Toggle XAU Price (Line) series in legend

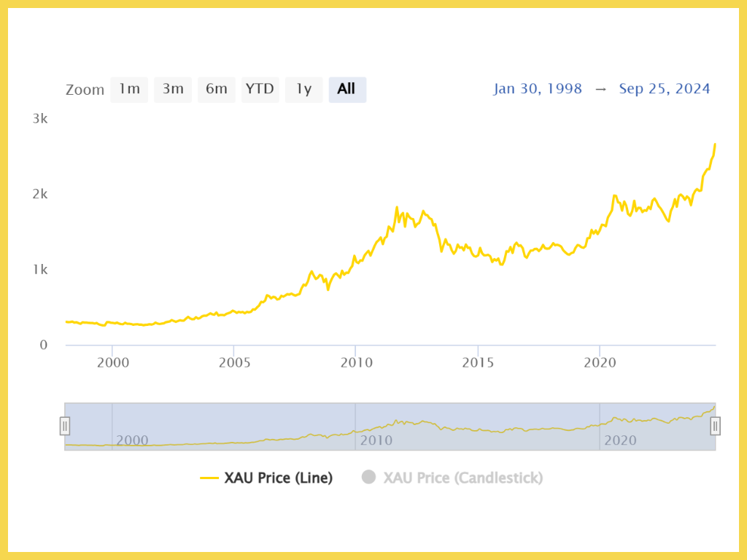[266, 478]
